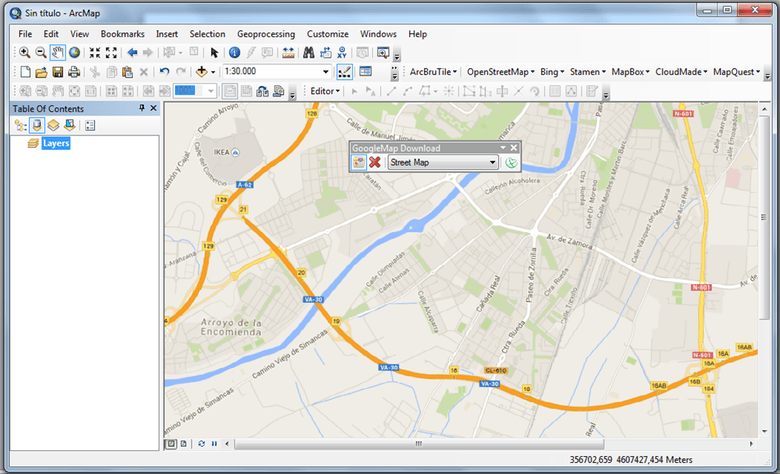Open the MapBox dropdown
The width and height of the screenshot is (780, 474).
630,72
